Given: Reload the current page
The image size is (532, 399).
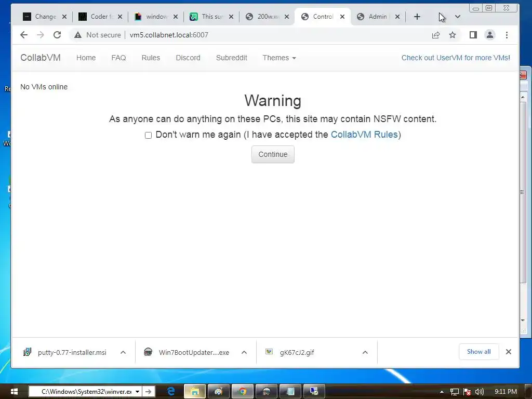Looking at the screenshot, I should click(x=57, y=35).
